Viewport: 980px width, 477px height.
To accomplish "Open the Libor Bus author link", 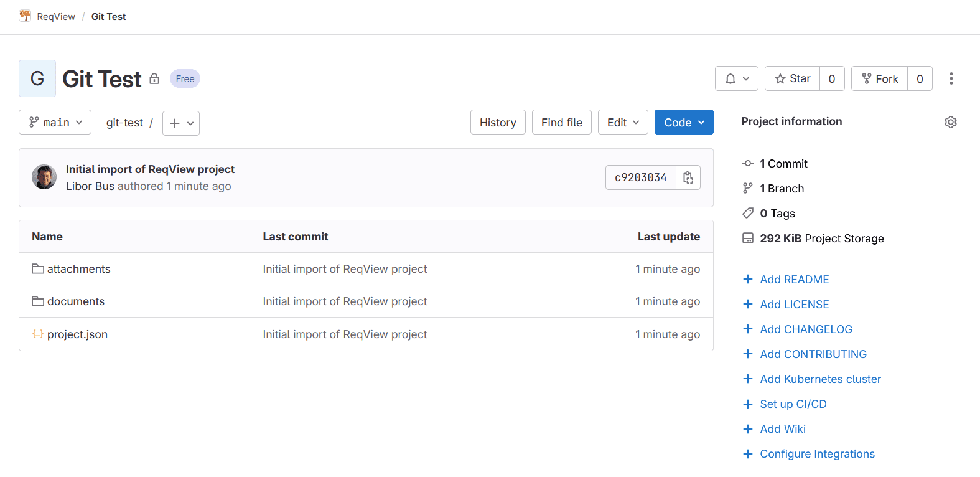I will click(90, 186).
